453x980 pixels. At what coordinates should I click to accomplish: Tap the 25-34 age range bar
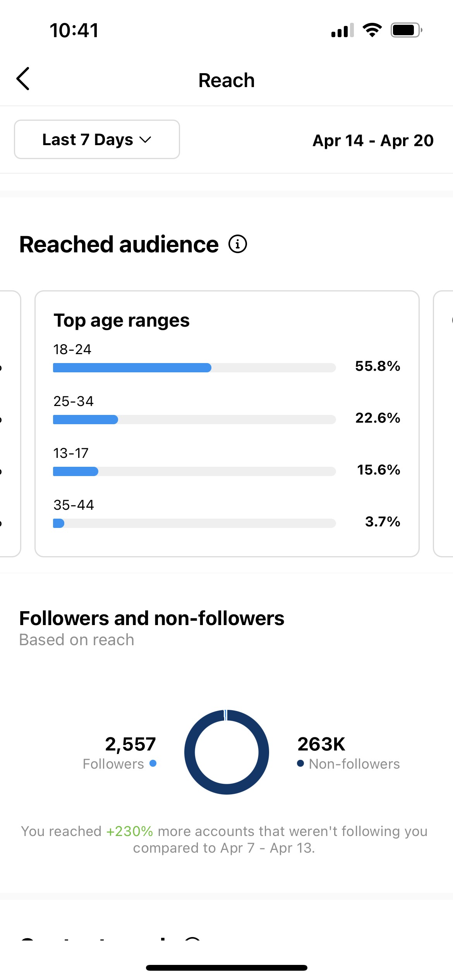pyautogui.click(x=194, y=420)
